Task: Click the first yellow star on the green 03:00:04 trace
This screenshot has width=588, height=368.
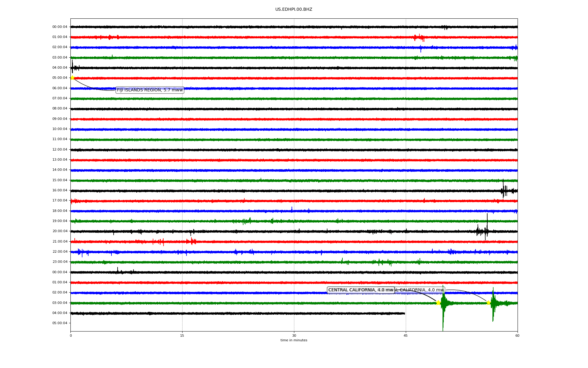Action: [x=438, y=303]
